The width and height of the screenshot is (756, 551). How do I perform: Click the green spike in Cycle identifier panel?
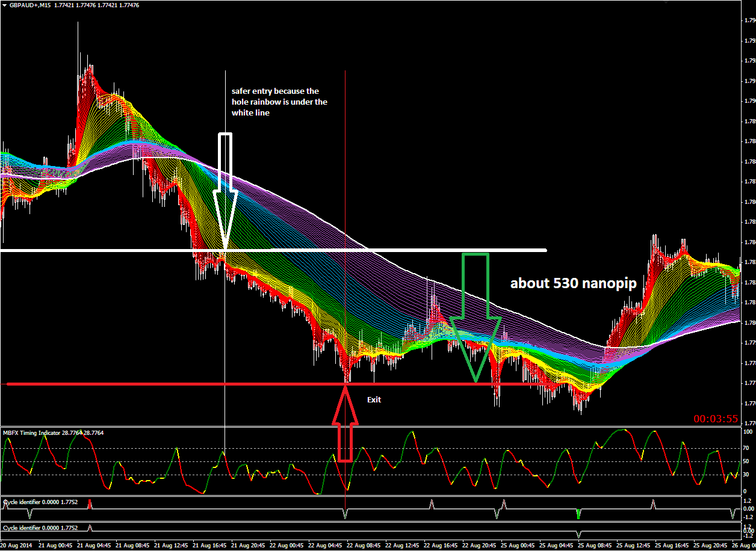tap(578, 514)
